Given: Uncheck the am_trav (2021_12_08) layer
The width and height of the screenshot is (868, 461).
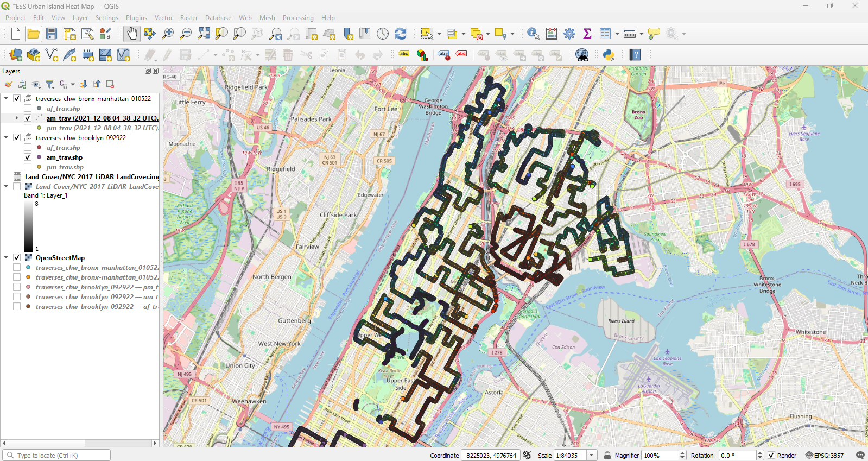Looking at the screenshot, I should pos(28,118).
